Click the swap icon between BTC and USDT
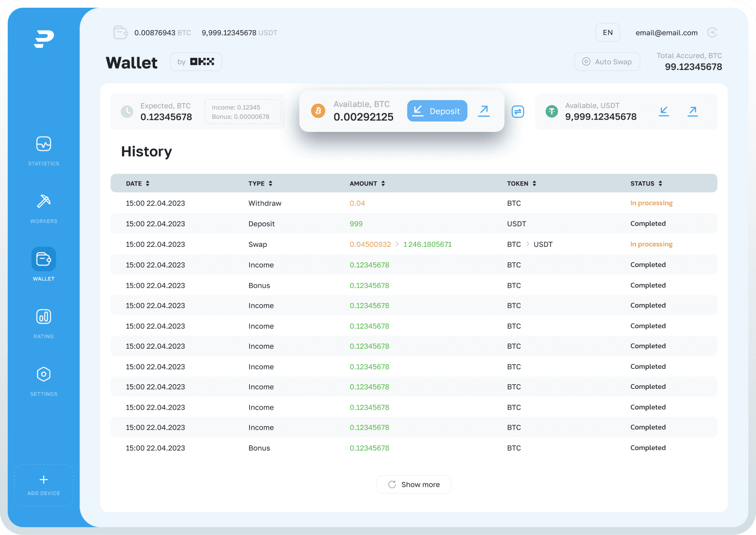The height and width of the screenshot is (535, 756). click(x=518, y=112)
